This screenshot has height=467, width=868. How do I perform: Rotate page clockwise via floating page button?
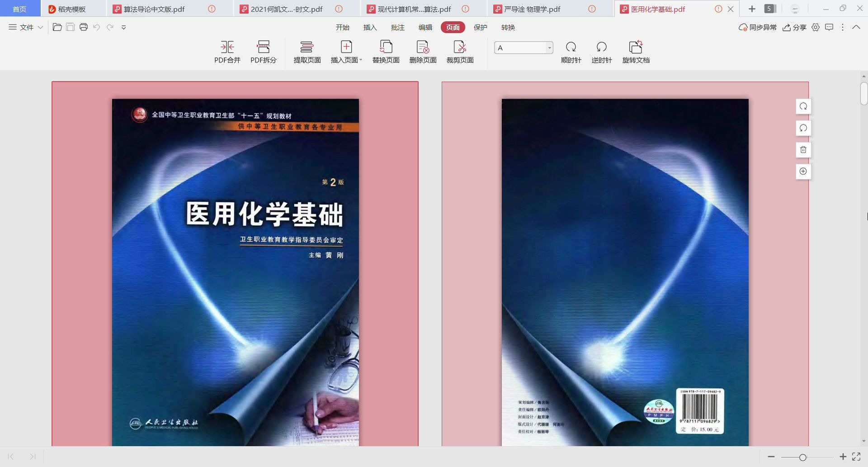click(x=803, y=106)
